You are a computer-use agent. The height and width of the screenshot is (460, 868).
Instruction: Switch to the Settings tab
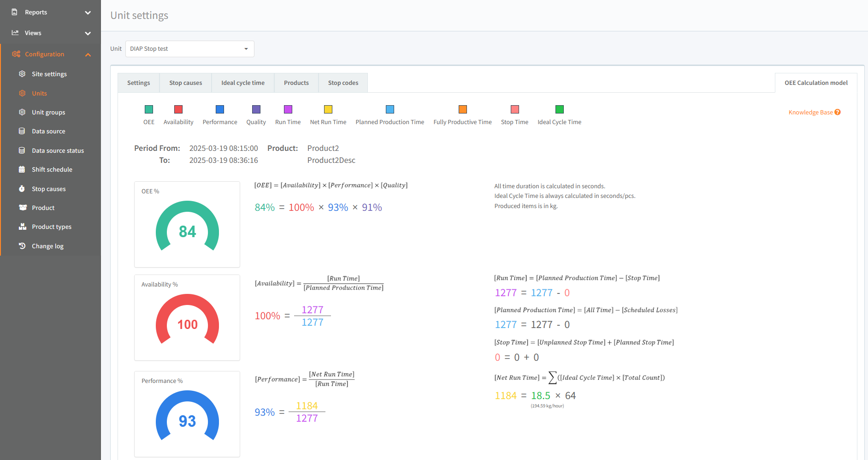[139, 83]
